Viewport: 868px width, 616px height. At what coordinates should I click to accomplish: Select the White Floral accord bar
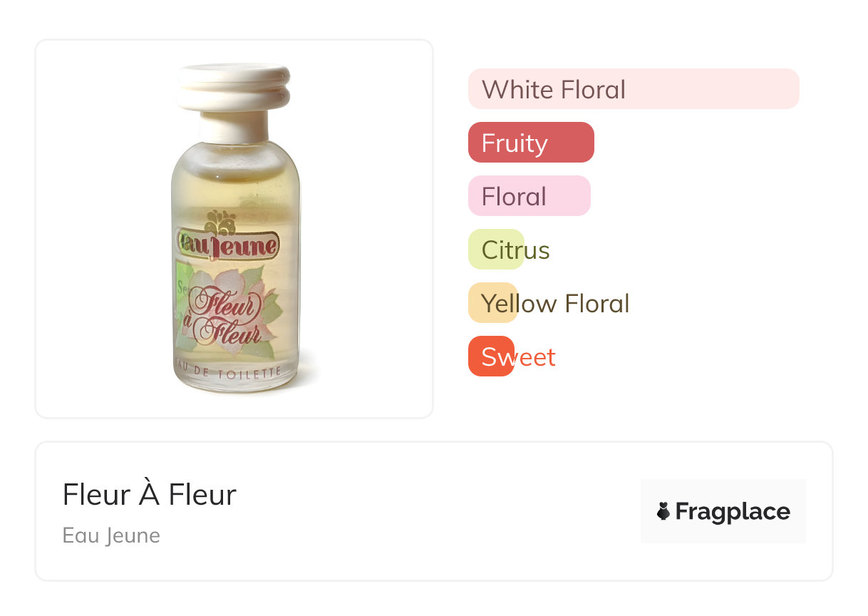633,89
